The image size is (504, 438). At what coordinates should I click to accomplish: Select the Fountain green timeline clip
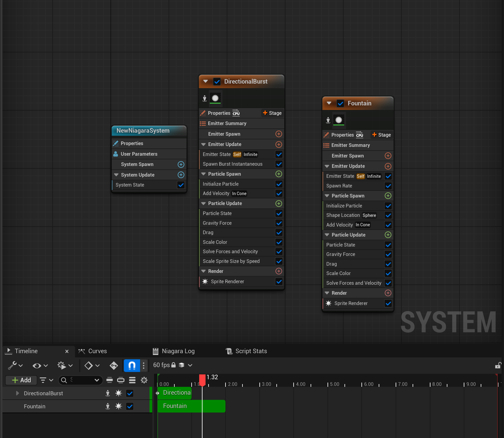click(191, 406)
